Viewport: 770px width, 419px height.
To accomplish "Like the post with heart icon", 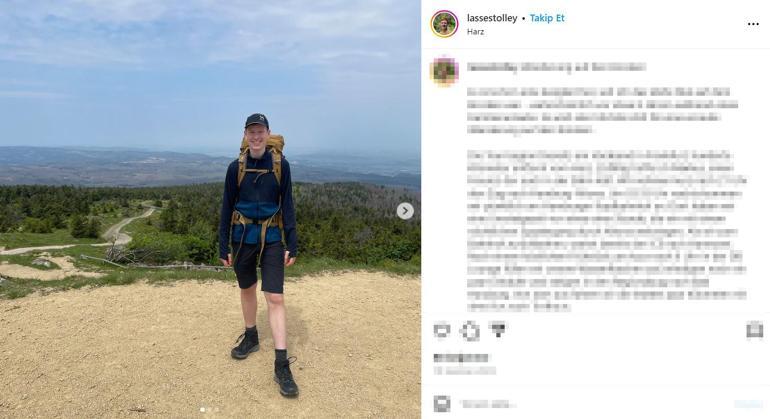I will (x=442, y=331).
